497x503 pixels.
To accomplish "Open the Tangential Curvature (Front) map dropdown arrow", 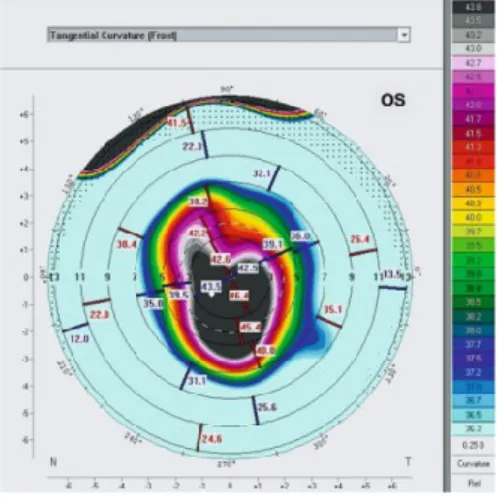I will [404, 35].
